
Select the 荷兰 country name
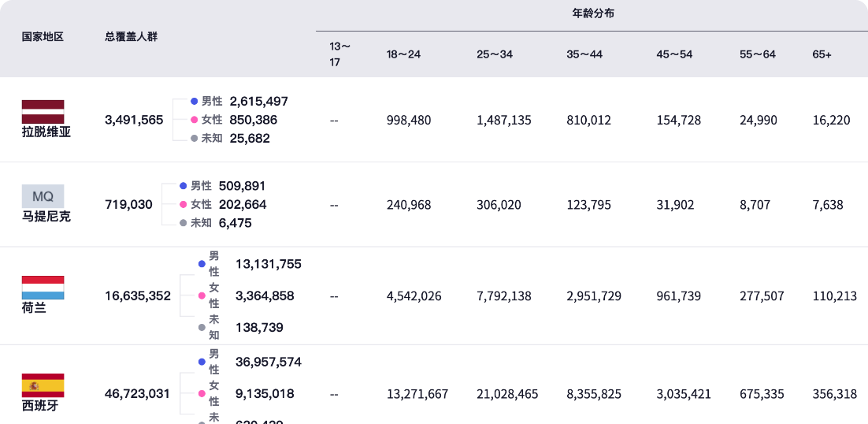click(x=34, y=308)
